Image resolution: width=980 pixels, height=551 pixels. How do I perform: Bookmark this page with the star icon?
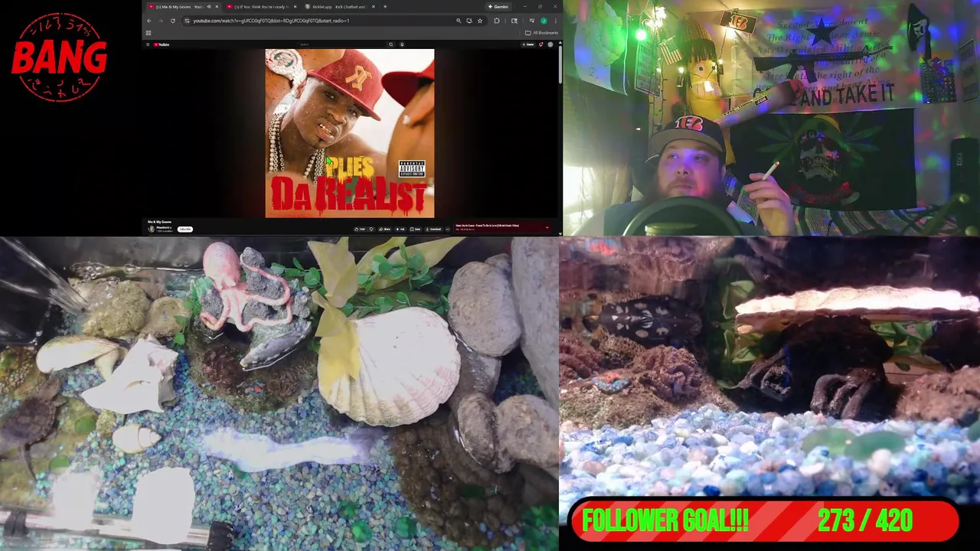coord(480,21)
